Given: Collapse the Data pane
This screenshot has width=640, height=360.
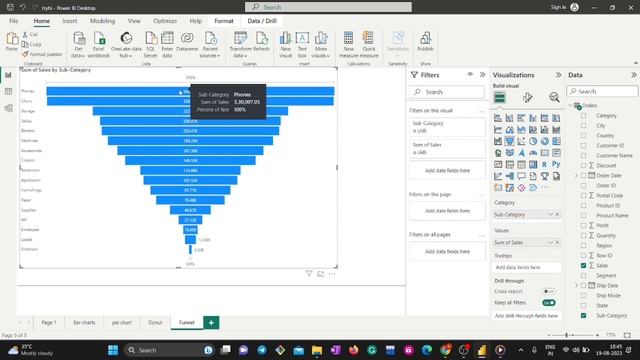Looking at the screenshot, I should [x=633, y=75].
